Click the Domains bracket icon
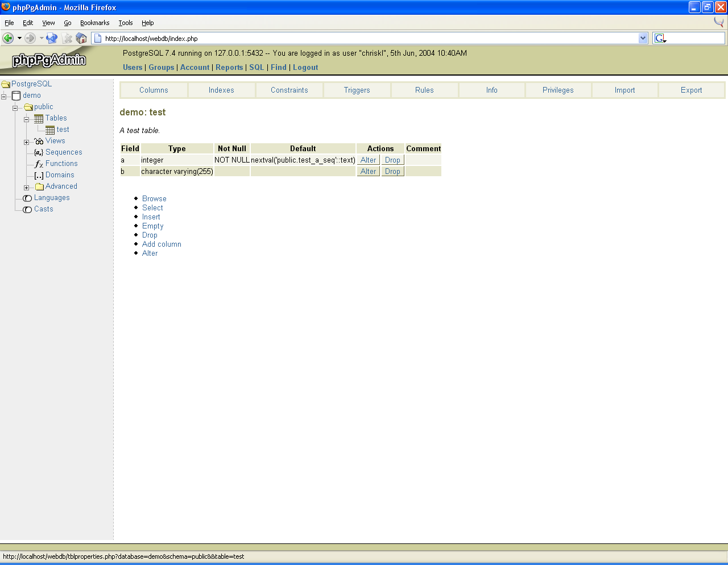 39,175
